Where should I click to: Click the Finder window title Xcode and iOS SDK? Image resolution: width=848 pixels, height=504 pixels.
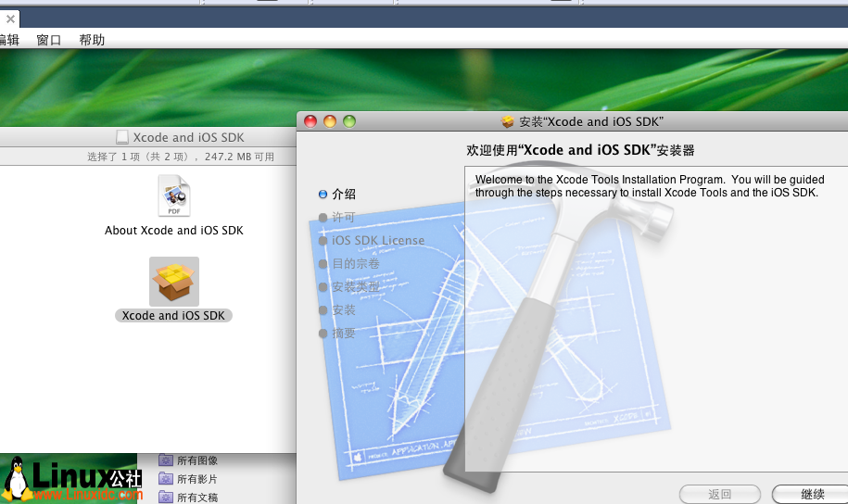[x=189, y=137]
